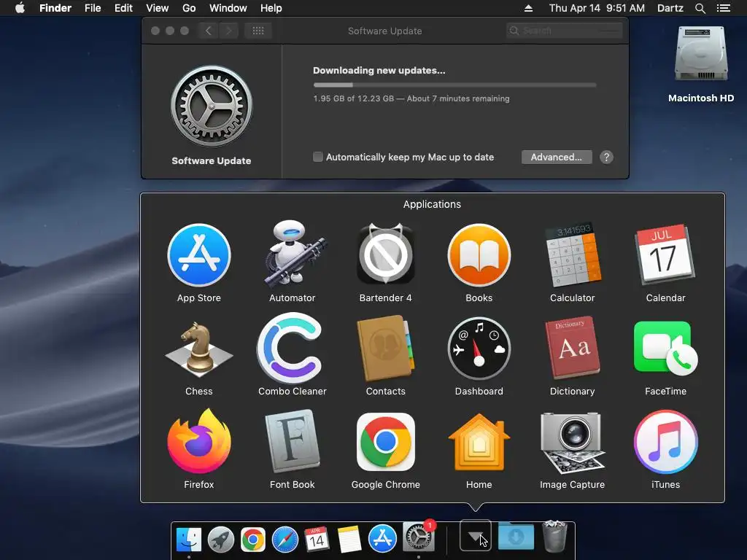Screen dimensions: 747x560
Task: Open Books from the Applications stack
Action: coord(479,256)
